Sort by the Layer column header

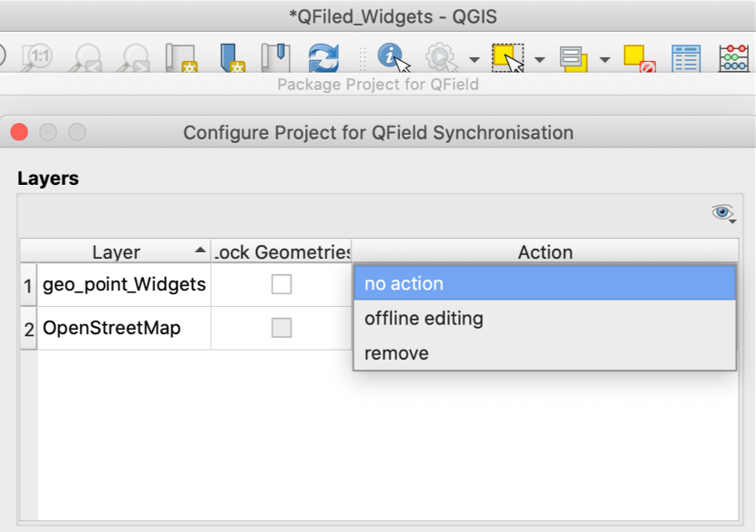click(x=116, y=251)
